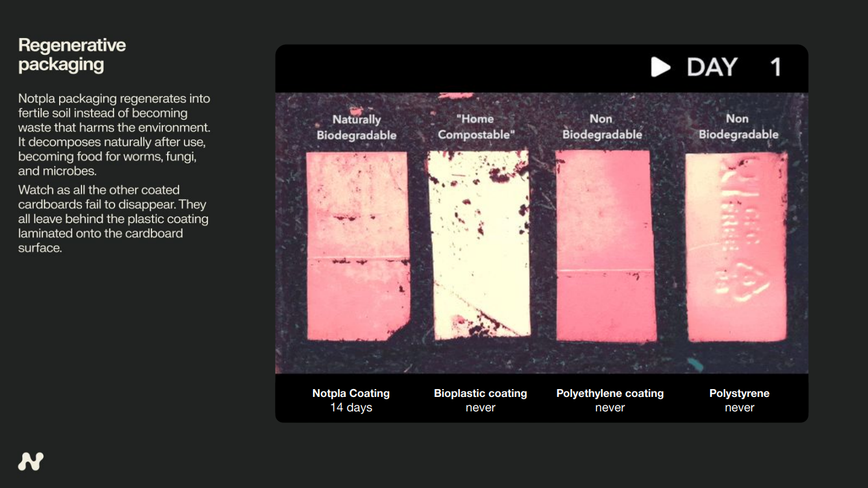Image resolution: width=868 pixels, height=488 pixels.
Task: Click the embossed polystyrene sample
Action: pos(737,247)
